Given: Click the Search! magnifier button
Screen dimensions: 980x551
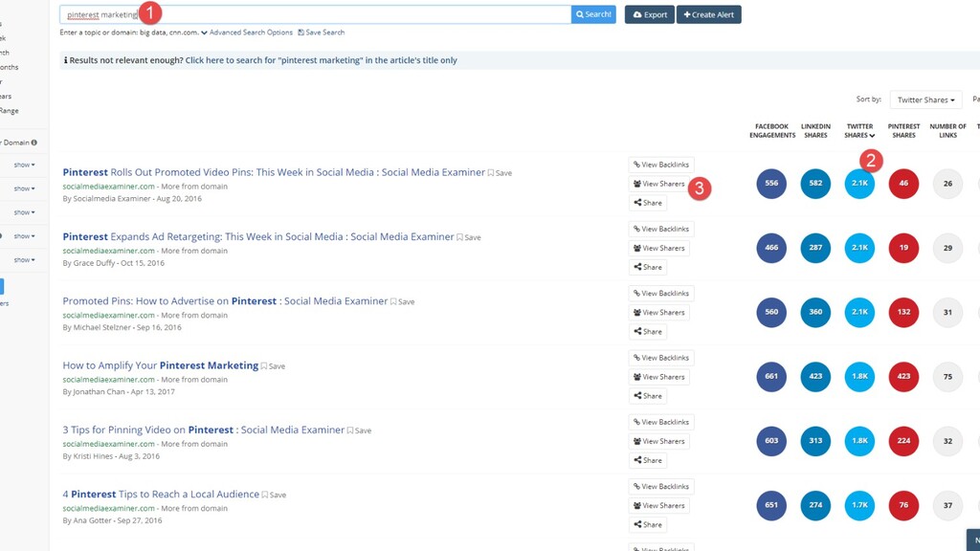Looking at the screenshot, I should click(593, 14).
